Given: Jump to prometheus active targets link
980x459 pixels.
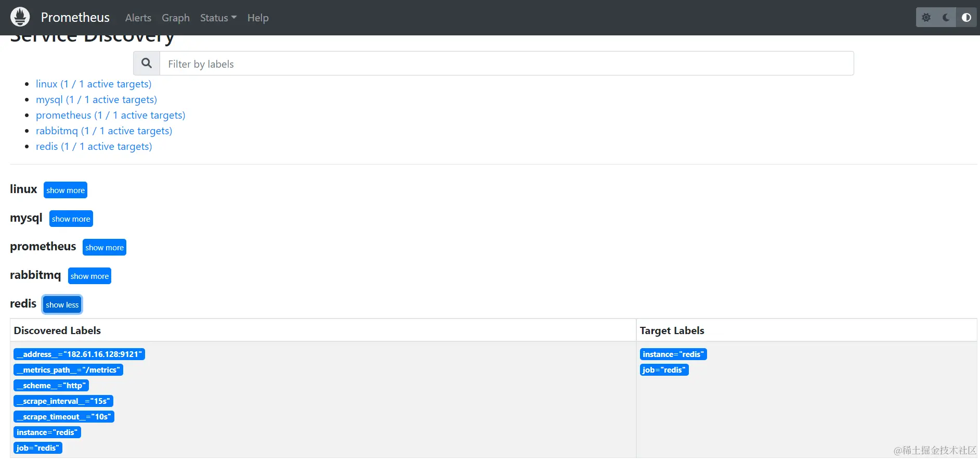Looking at the screenshot, I should [x=111, y=115].
